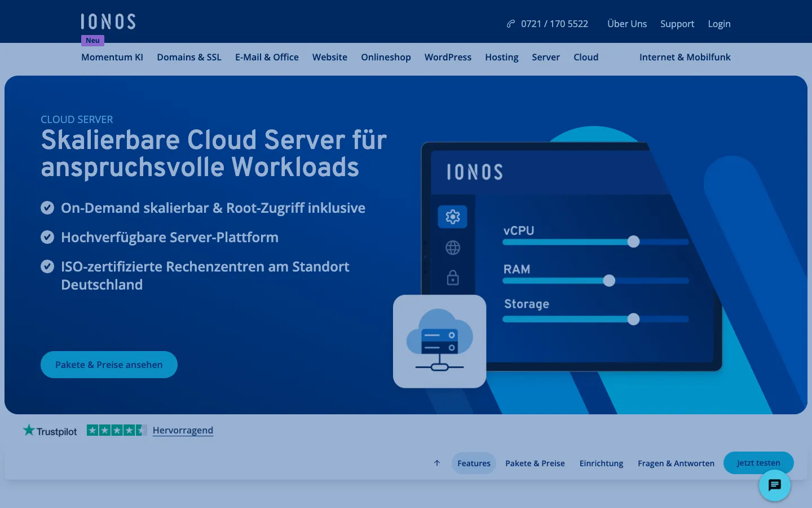The height and width of the screenshot is (508, 812).
Task: Click the up arrow to page top
Action: click(437, 463)
